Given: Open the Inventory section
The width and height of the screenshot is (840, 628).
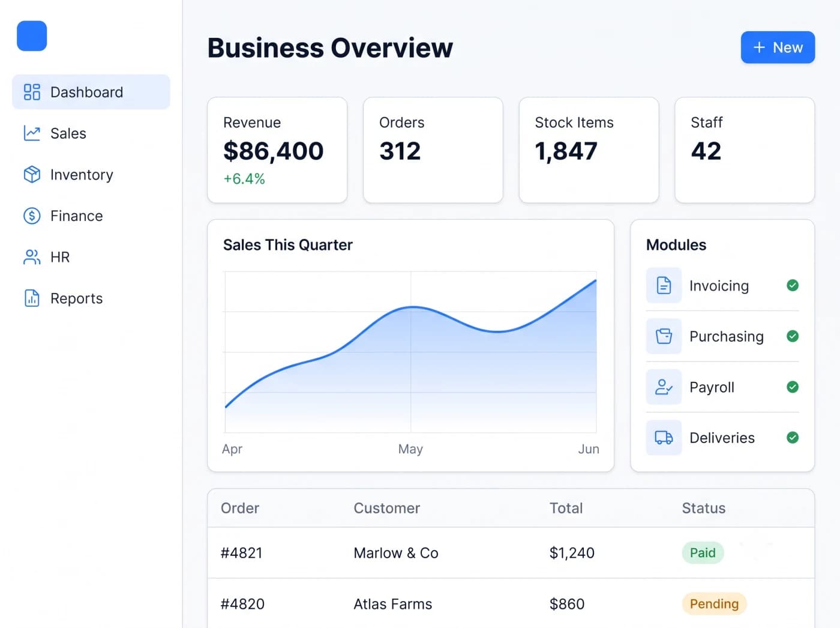Looking at the screenshot, I should 91,175.
